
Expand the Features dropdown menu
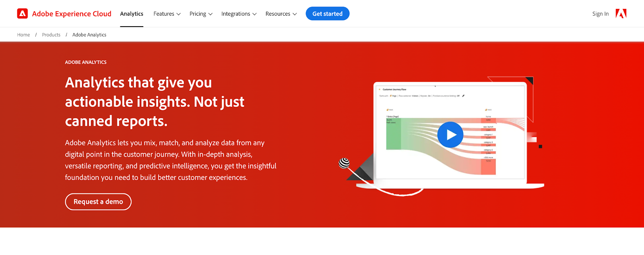pyautogui.click(x=167, y=14)
